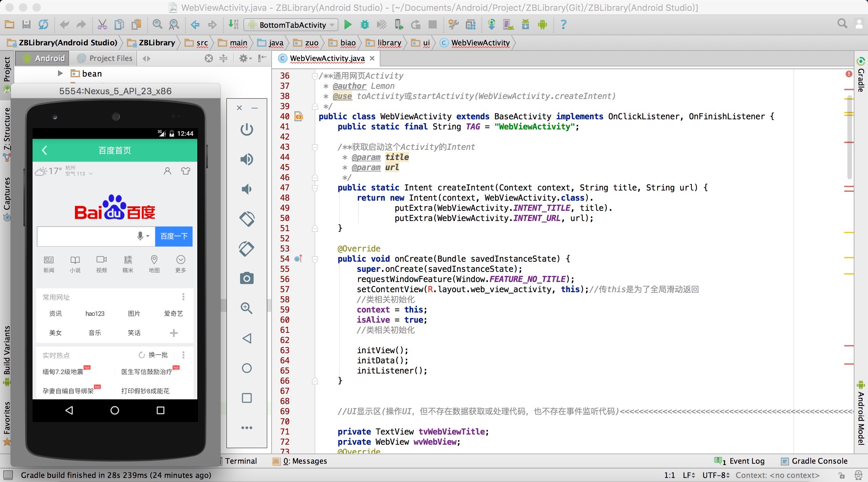Toggle fold on createIntent method at line 47
This screenshot has height=482, width=868.
pyautogui.click(x=315, y=188)
